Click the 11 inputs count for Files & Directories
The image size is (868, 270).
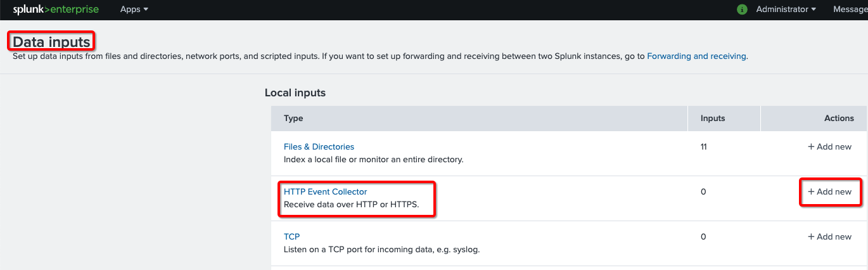click(704, 146)
